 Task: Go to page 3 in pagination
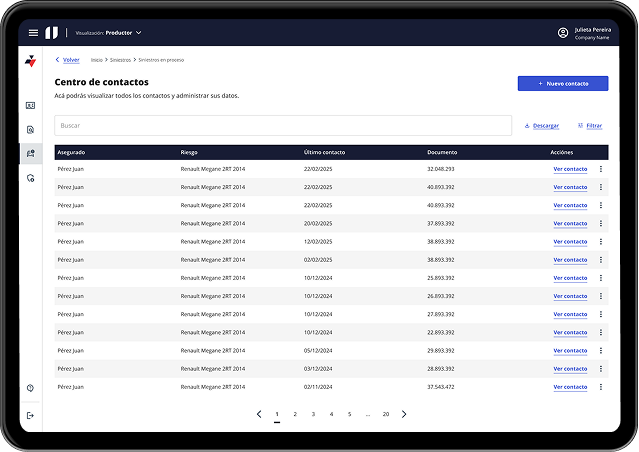click(x=313, y=414)
